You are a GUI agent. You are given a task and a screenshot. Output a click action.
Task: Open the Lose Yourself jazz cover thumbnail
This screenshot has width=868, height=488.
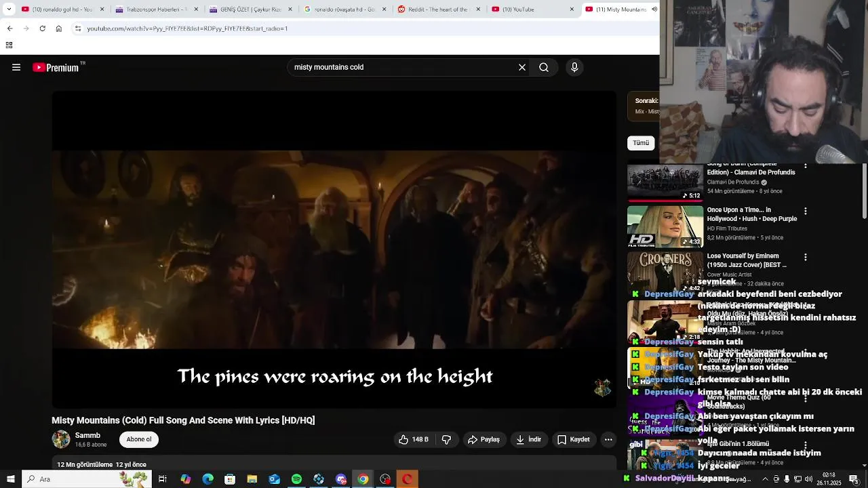(665, 272)
